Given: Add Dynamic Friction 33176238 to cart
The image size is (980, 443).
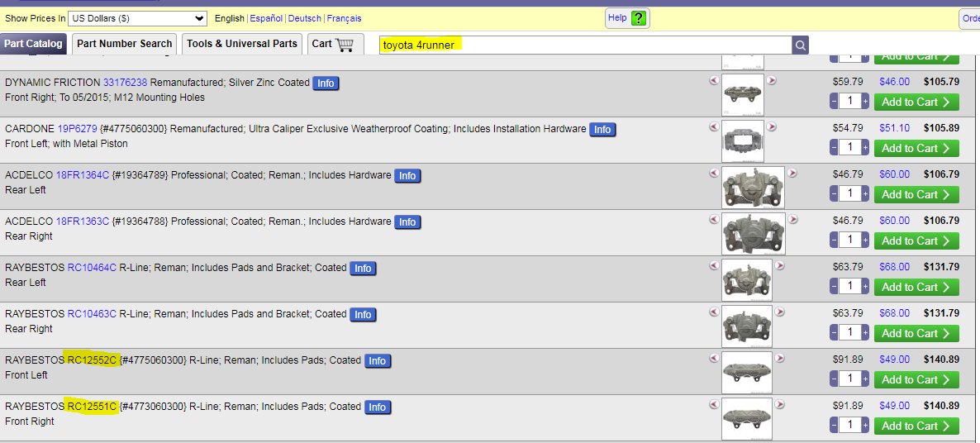Looking at the screenshot, I should 916,102.
